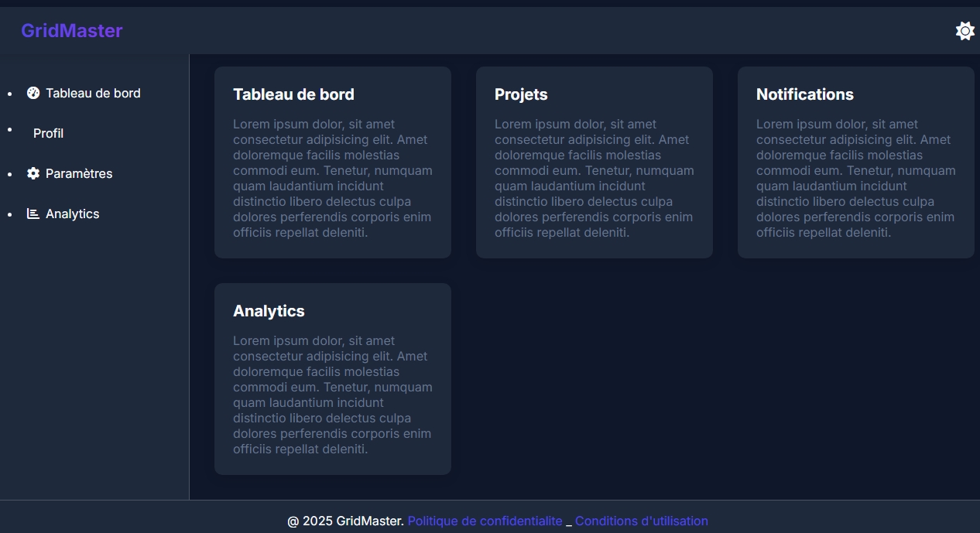Image resolution: width=980 pixels, height=533 pixels.
Task: Click the Analytics card heading
Action: [x=269, y=311]
